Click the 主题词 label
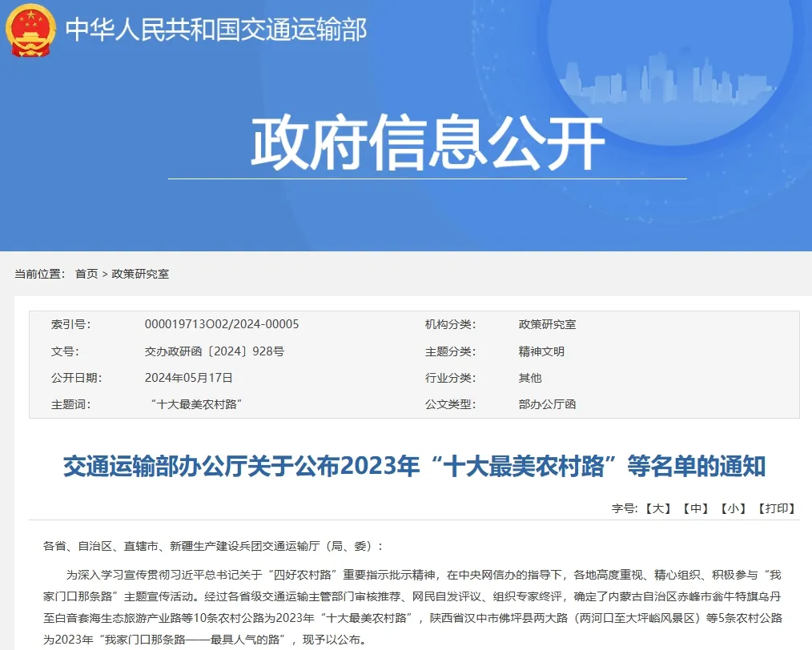The height and width of the screenshot is (650, 812). coord(71,404)
